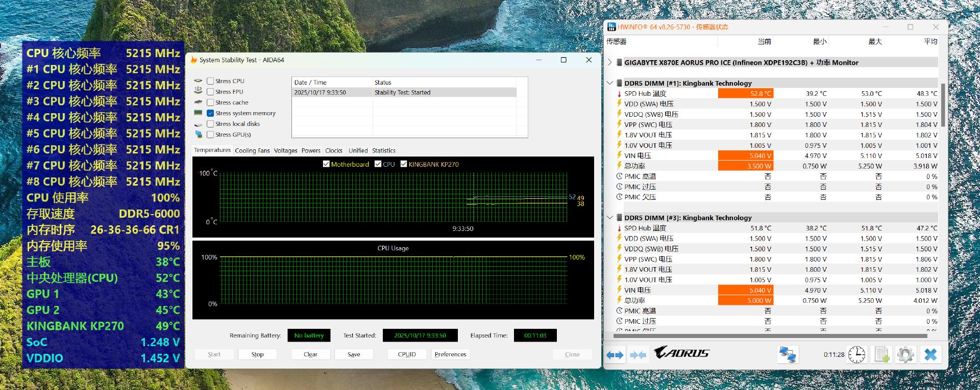Open HWiNFO sensor settings gear

pyautogui.click(x=905, y=354)
